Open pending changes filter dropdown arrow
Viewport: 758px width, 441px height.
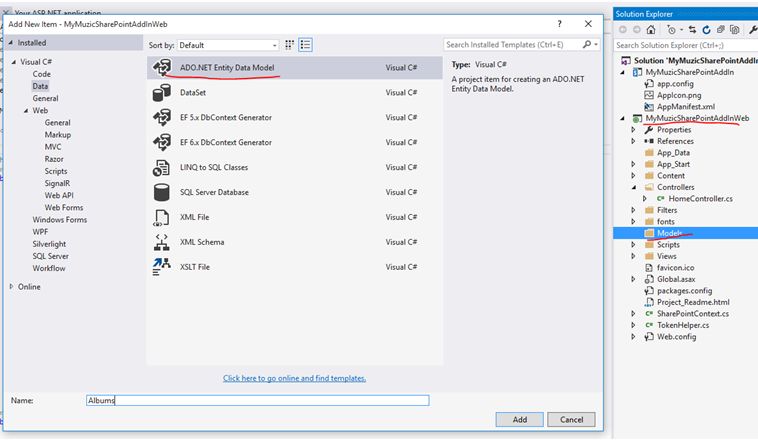(681, 29)
